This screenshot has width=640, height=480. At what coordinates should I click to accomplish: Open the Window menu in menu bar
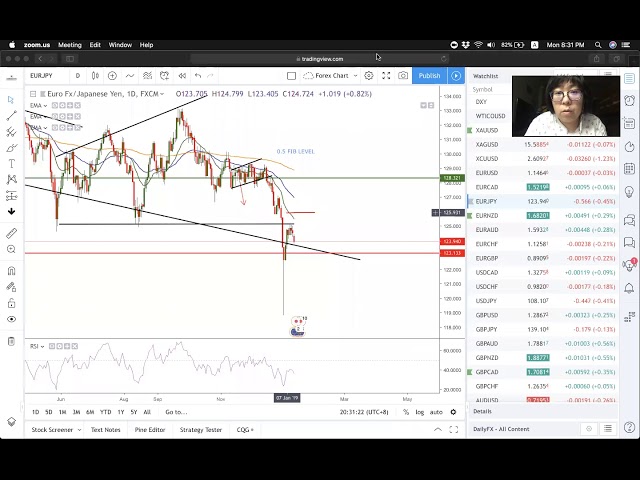(x=120, y=45)
